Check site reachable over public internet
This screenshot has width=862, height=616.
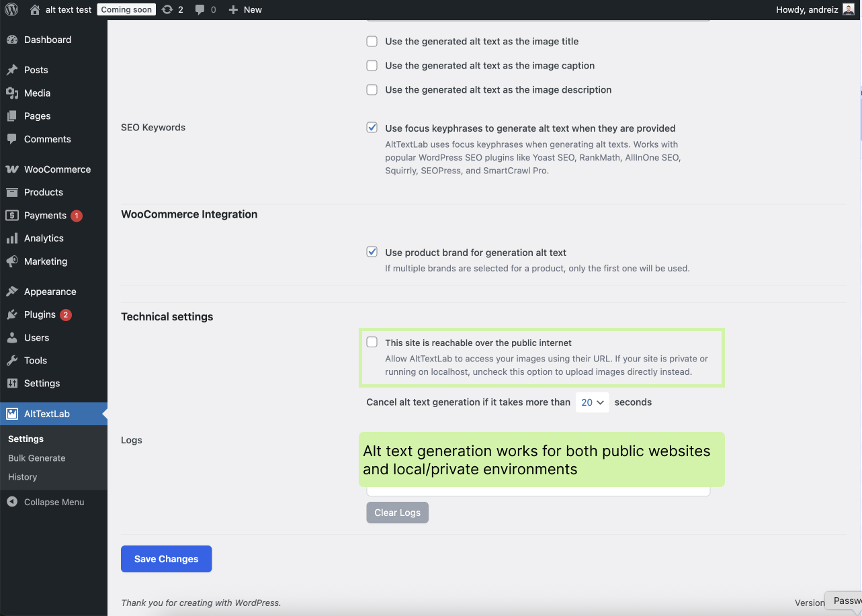click(372, 342)
